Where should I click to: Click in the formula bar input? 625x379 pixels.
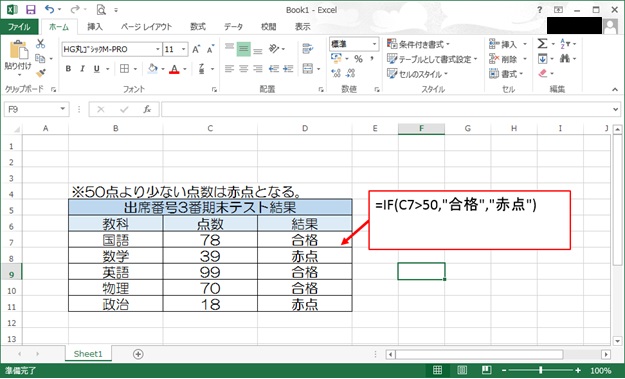[x=387, y=109]
